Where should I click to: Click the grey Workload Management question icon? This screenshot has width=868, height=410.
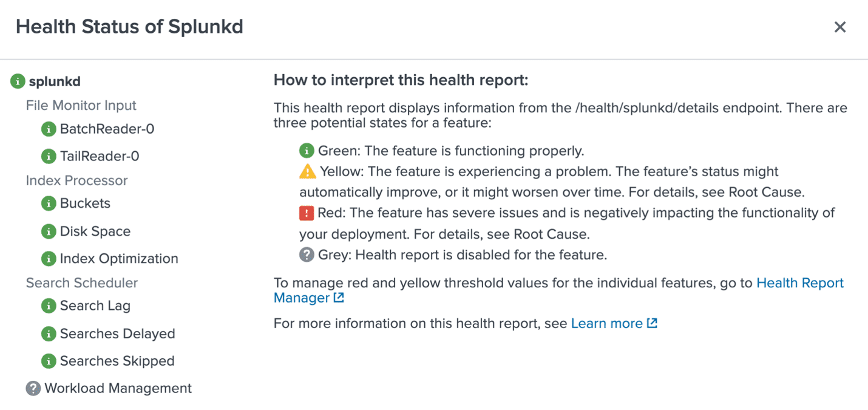(33, 388)
